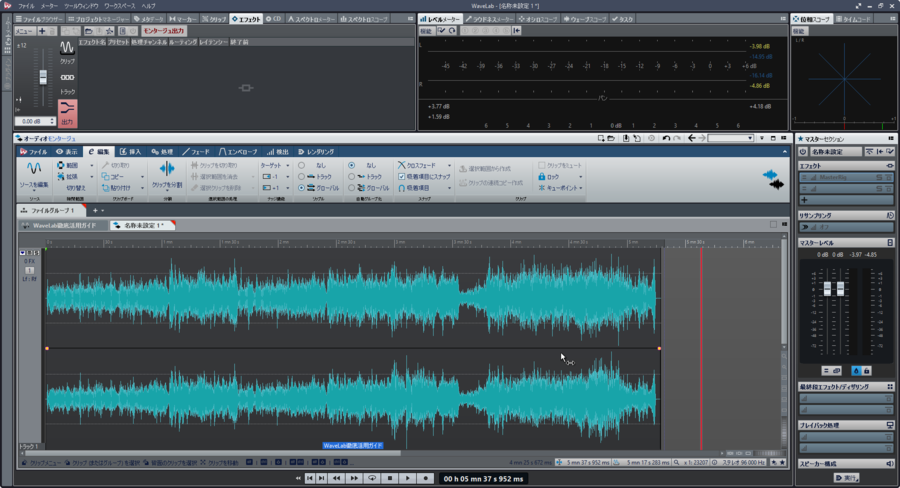The image size is (900, 488).
Task: Click the クリップを分割 split icon
Action: coord(167,169)
